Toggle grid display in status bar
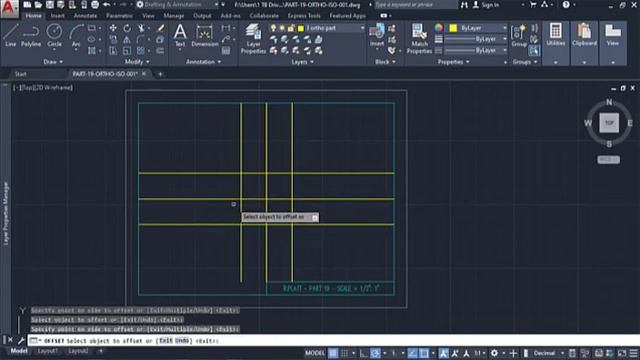The height and width of the screenshot is (360, 640). [x=333, y=353]
